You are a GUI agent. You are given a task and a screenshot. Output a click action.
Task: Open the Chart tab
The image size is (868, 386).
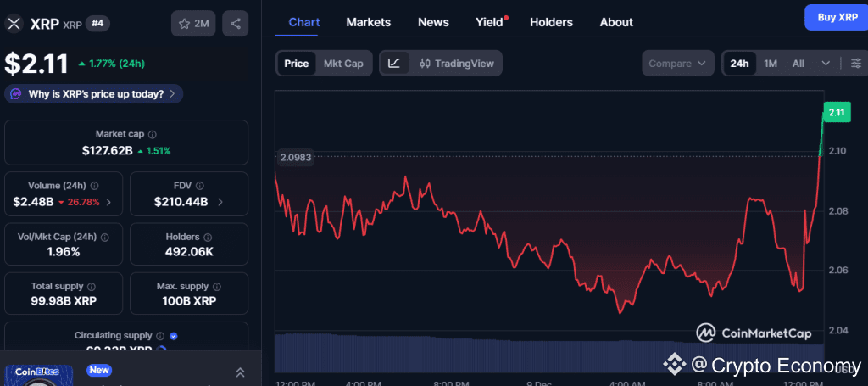[x=304, y=22]
